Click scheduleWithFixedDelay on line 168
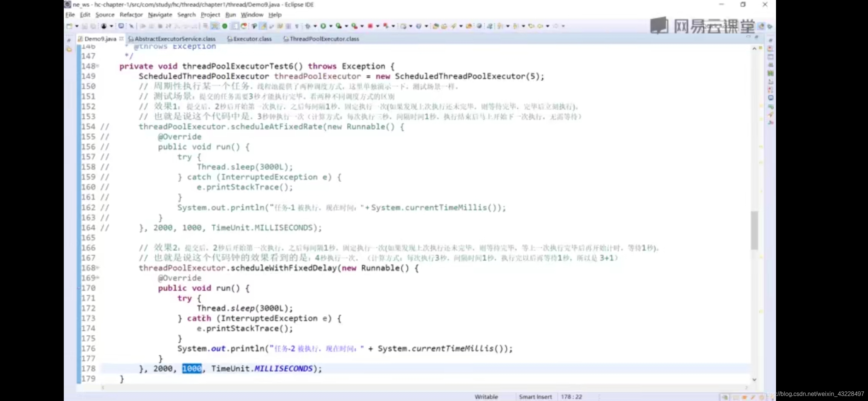868x401 pixels. (283, 268)
